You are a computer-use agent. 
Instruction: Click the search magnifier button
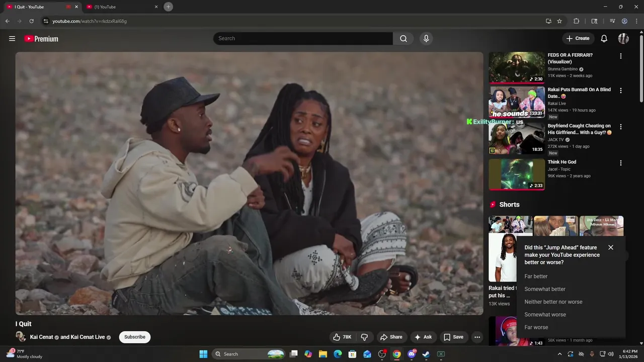404,39
